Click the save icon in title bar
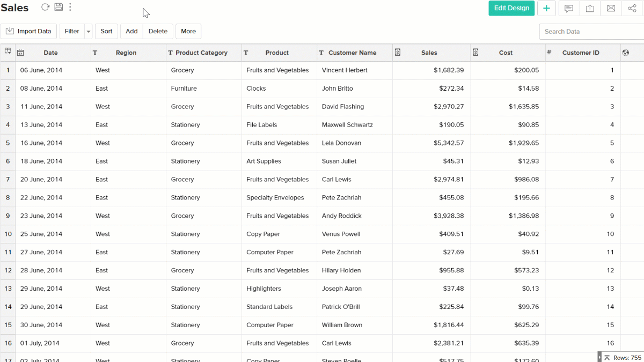The image size is (644, 362). coord(58,8)
